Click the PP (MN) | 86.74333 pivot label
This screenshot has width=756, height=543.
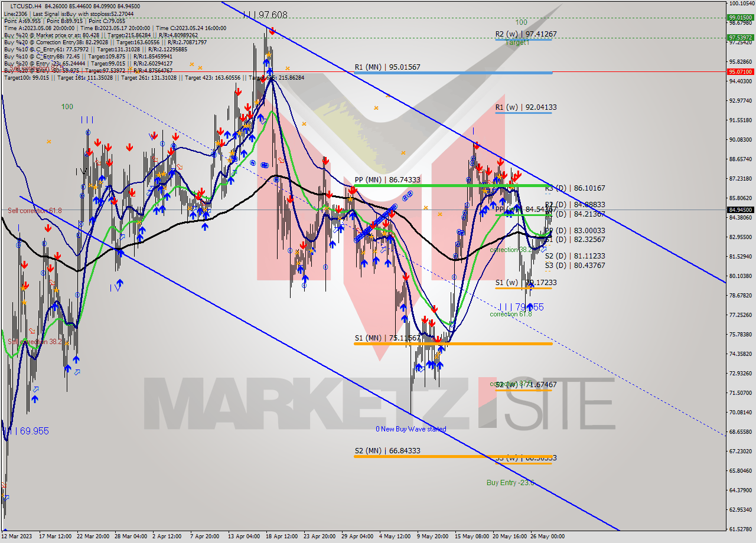pos(387,179)
